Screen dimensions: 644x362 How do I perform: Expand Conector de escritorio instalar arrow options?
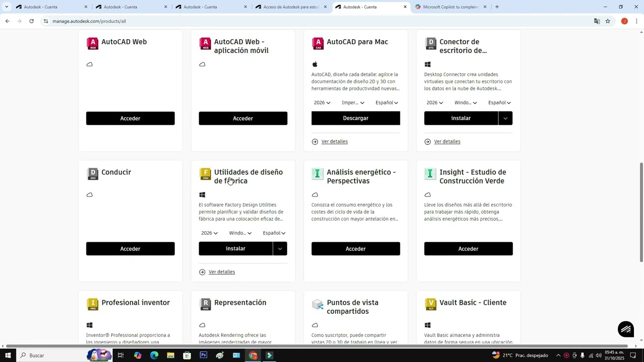pyautogui.click(x=505, y=118)
